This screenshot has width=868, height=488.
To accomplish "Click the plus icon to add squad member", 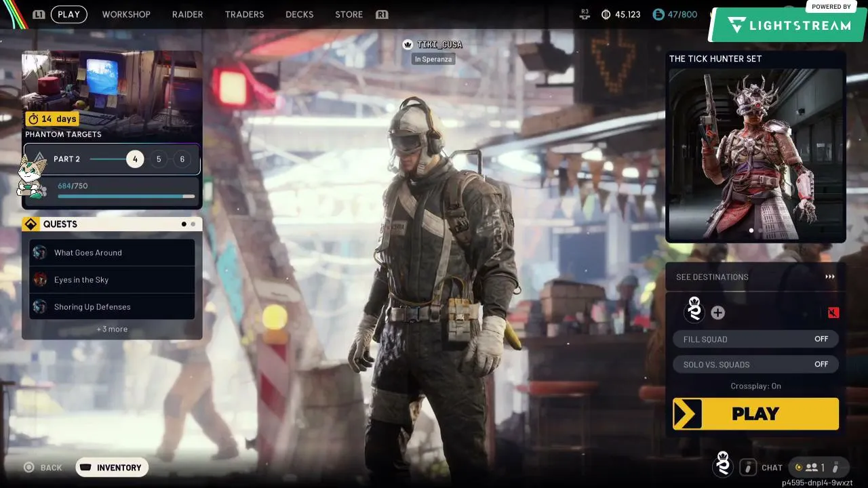I will pyautogui.click(x=717, y=312).
